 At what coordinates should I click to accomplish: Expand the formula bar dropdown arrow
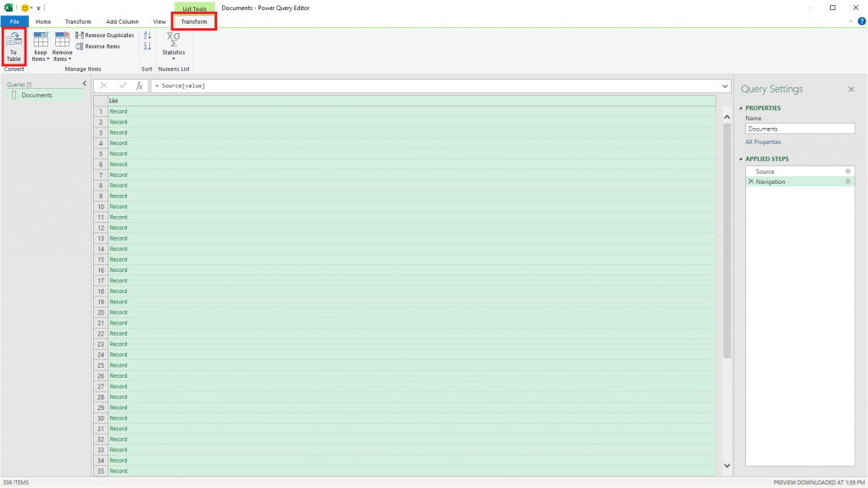click(724, 86)
